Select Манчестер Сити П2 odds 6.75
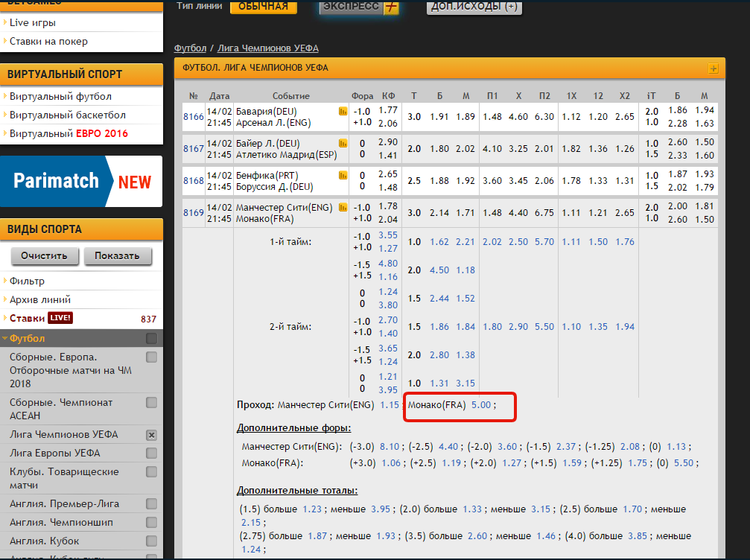The width and height of the screenshot is (750, 560). pos(544,213)
